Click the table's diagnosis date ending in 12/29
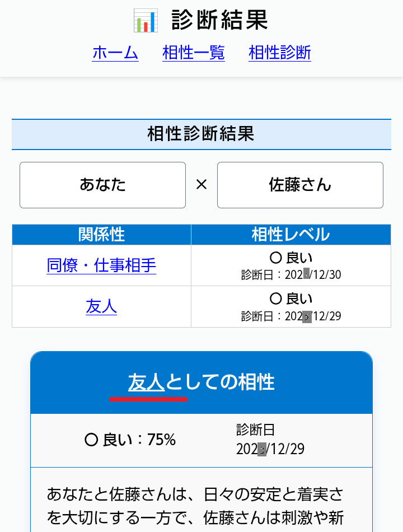The image size is (403, 532). pyautogui.click(x=291, y=316)
